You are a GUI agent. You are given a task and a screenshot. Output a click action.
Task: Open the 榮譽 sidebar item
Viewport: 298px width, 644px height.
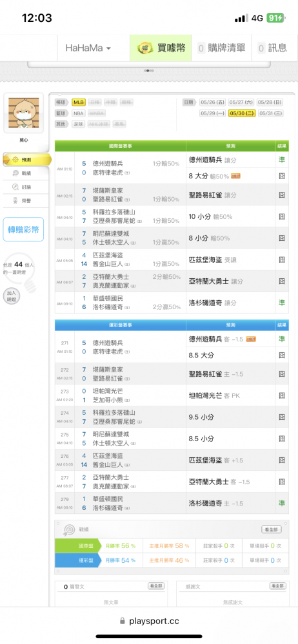coord(26,201)
